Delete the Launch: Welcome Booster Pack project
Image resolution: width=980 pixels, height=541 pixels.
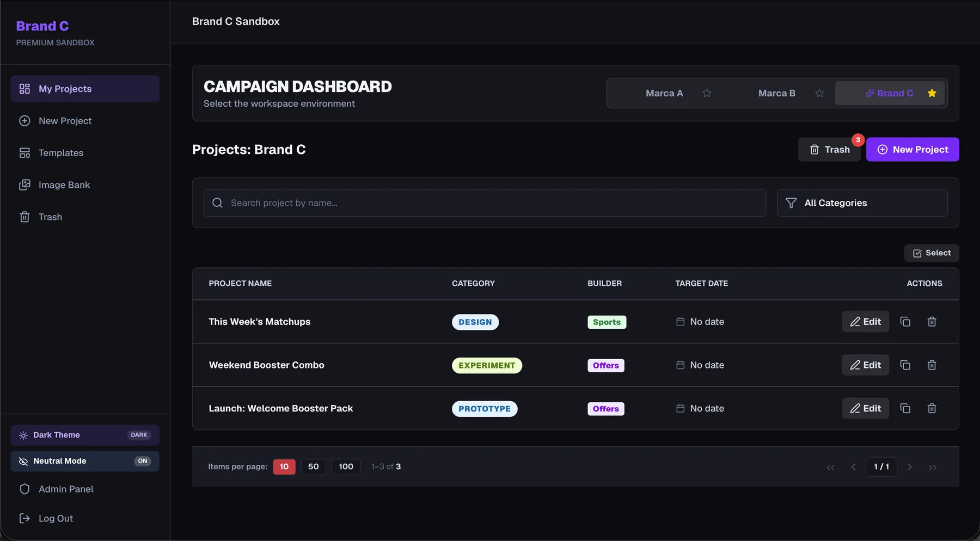click(932, 408)
